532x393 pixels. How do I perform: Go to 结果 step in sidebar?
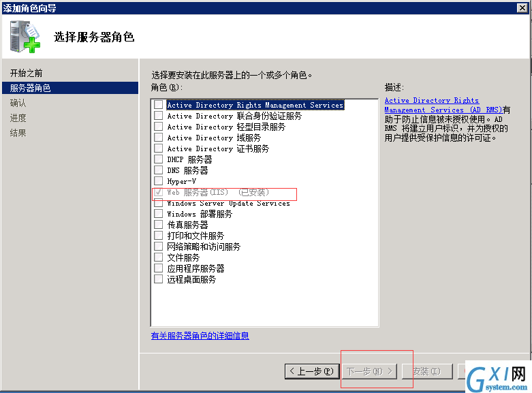pos(18,133)
